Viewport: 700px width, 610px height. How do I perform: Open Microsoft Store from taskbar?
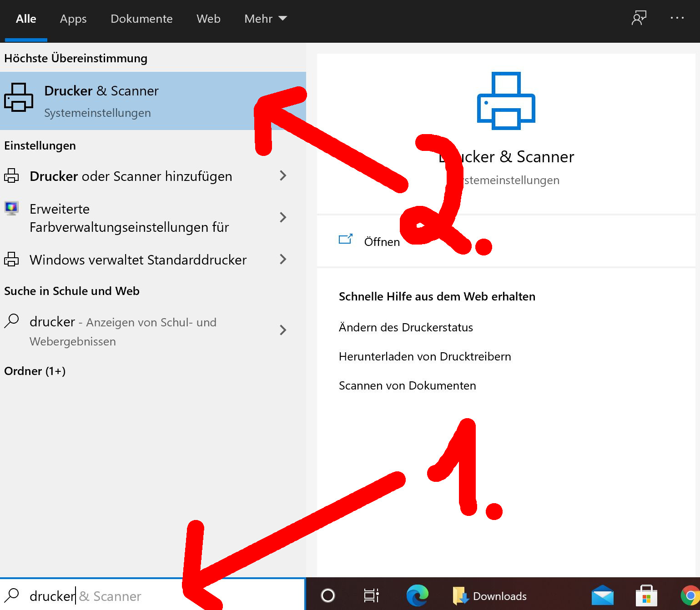(x=646, y=595)
